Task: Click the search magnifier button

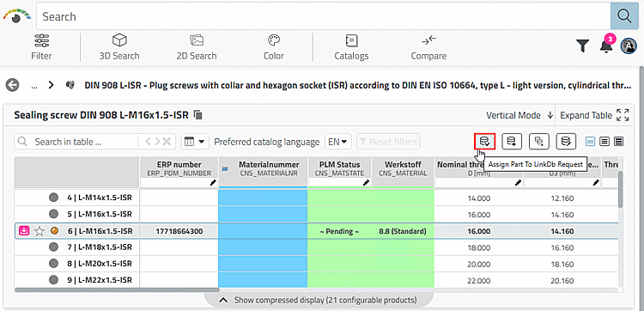Action: [x=624, y=16]
